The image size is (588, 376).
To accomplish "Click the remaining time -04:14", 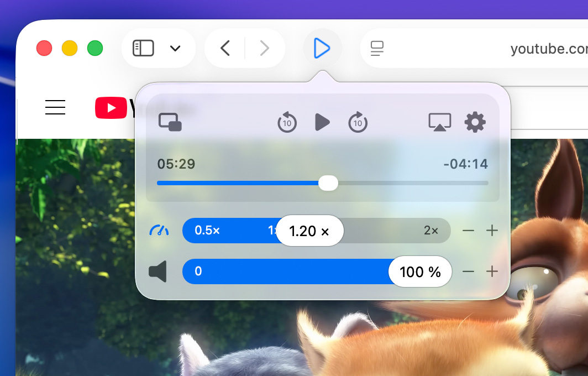I will 465,164.
